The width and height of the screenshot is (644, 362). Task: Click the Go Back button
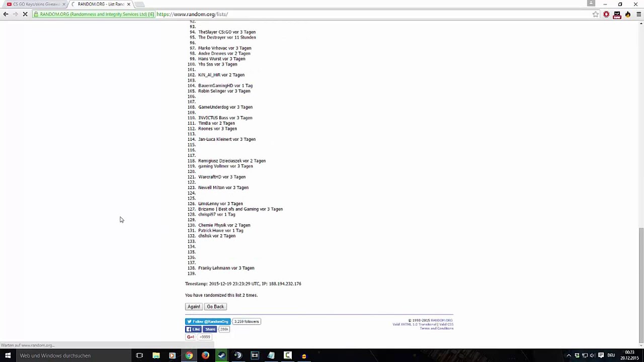(215, 307)
